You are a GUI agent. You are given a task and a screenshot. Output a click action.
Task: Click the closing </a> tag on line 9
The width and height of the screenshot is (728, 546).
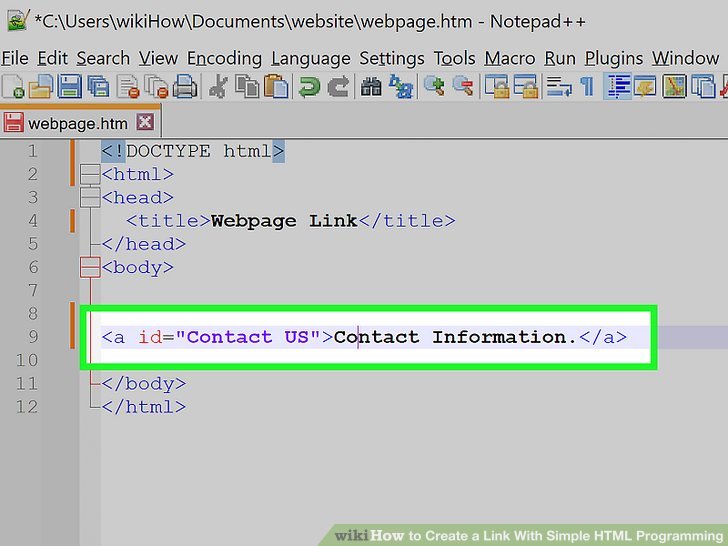click(602, 337)
